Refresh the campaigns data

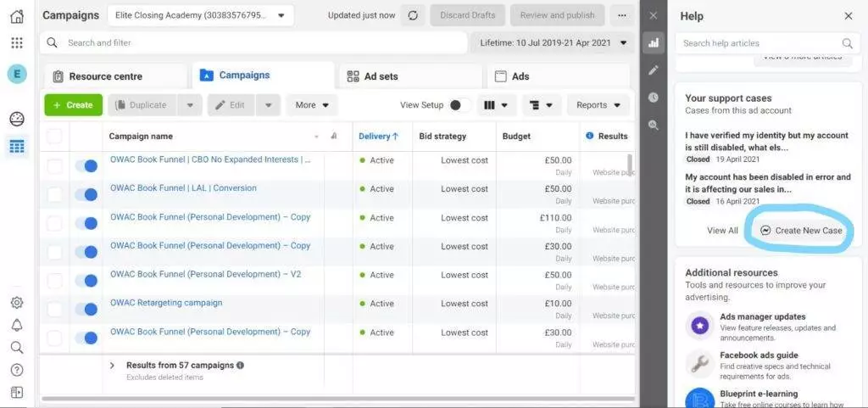pyautogui.click(x=413, y=15)
